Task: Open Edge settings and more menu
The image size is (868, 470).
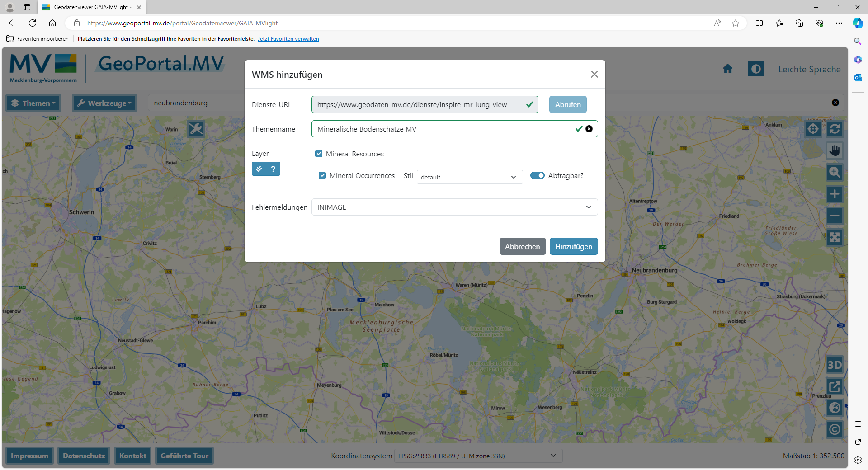Action: [839, 23]
